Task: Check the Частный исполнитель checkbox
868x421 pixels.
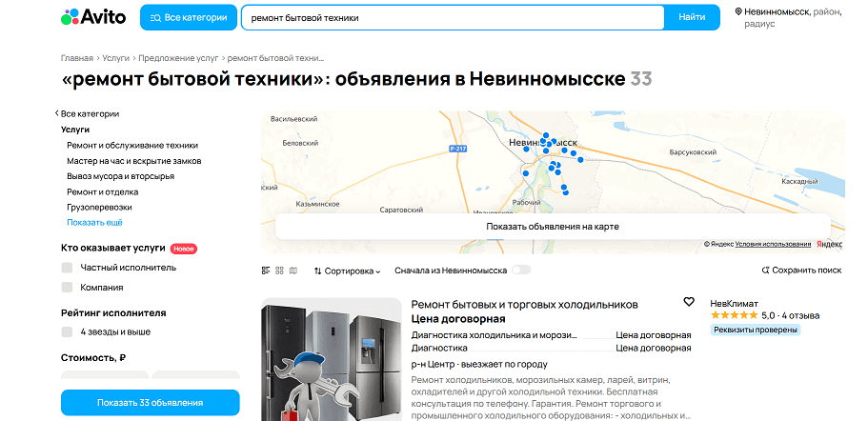Action: point(68,268)
